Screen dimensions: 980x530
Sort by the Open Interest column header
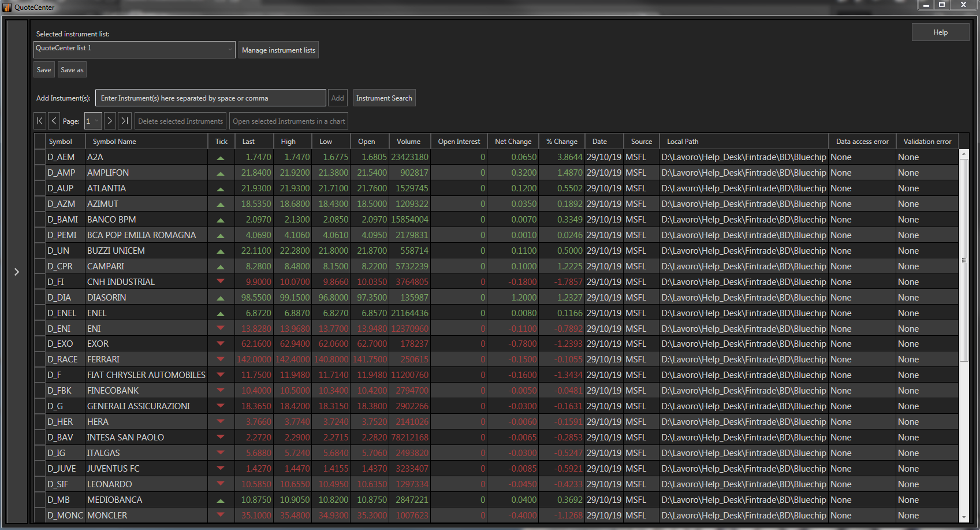click(x=459, y=142)
